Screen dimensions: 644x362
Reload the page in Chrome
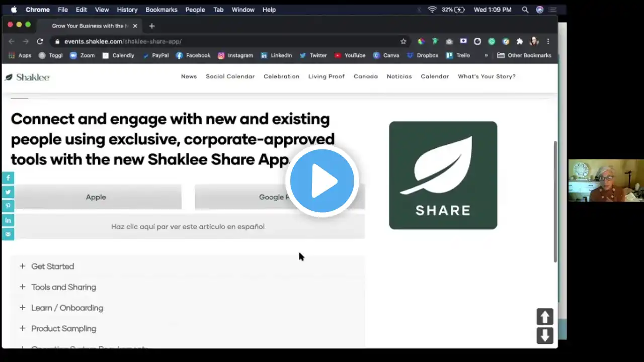(40, 41)
